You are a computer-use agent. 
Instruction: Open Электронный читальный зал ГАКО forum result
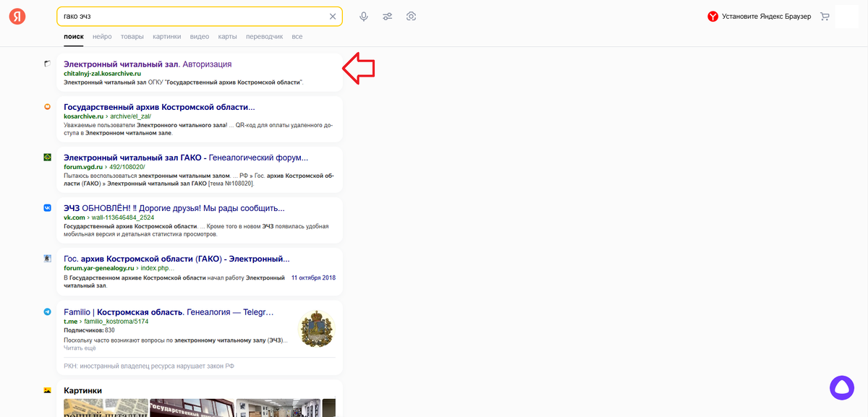tap(186, 158)
